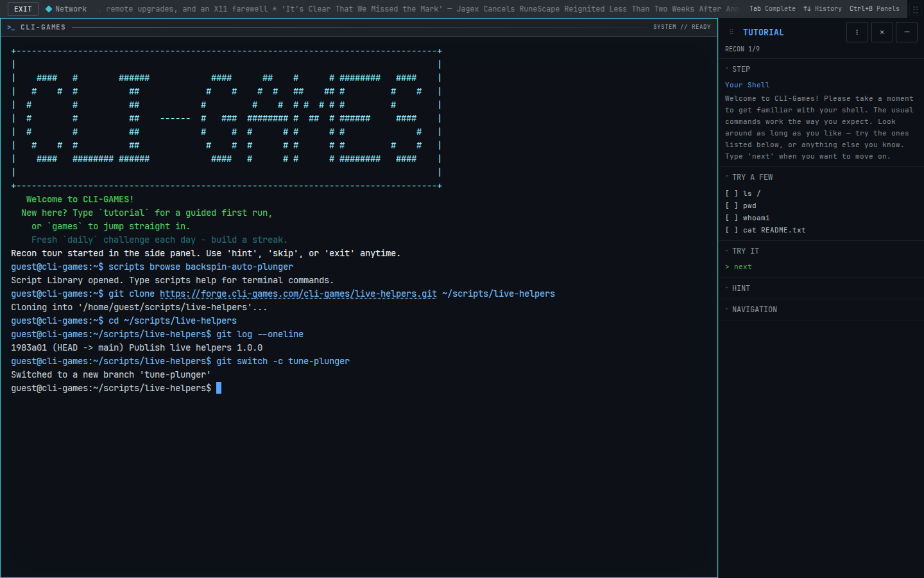The width and height of the screenshot is (924, 578).
Task: Click the TUTORIAL panel title
Action: tap(763, 32)
